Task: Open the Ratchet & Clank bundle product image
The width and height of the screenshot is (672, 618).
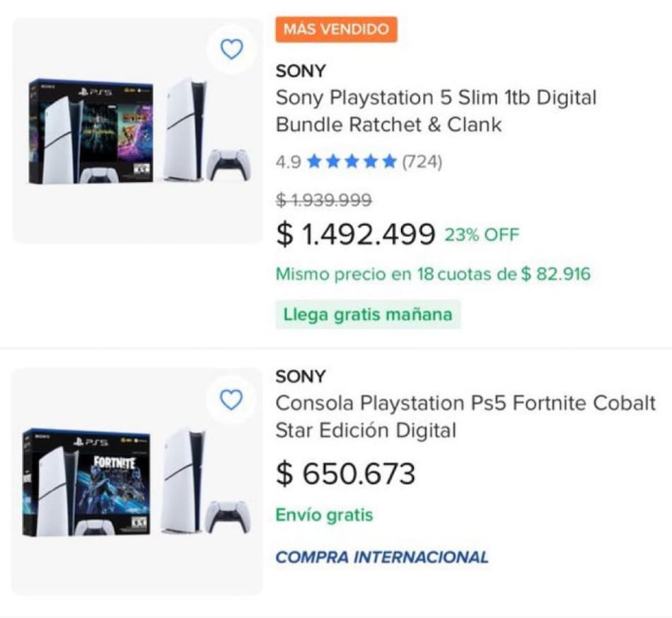Action: click(x=138, y=131)
